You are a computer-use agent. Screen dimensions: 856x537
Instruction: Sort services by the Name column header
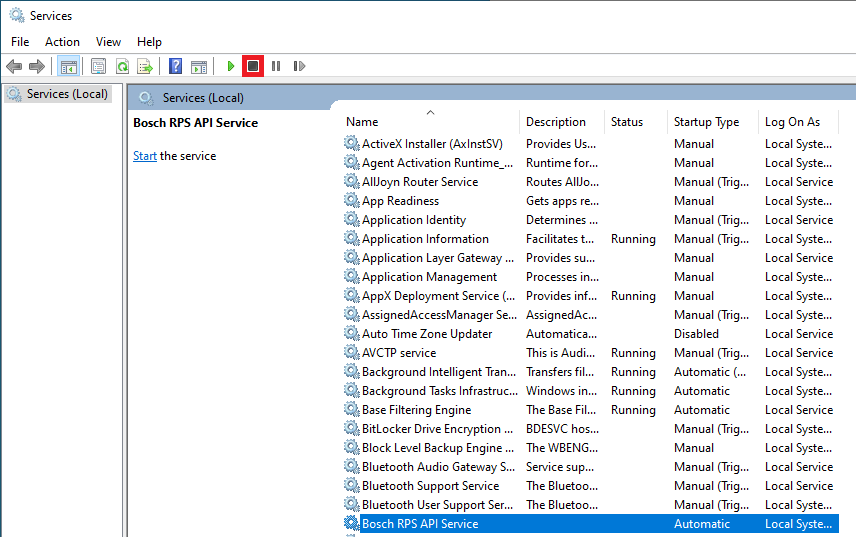[430, 122]
